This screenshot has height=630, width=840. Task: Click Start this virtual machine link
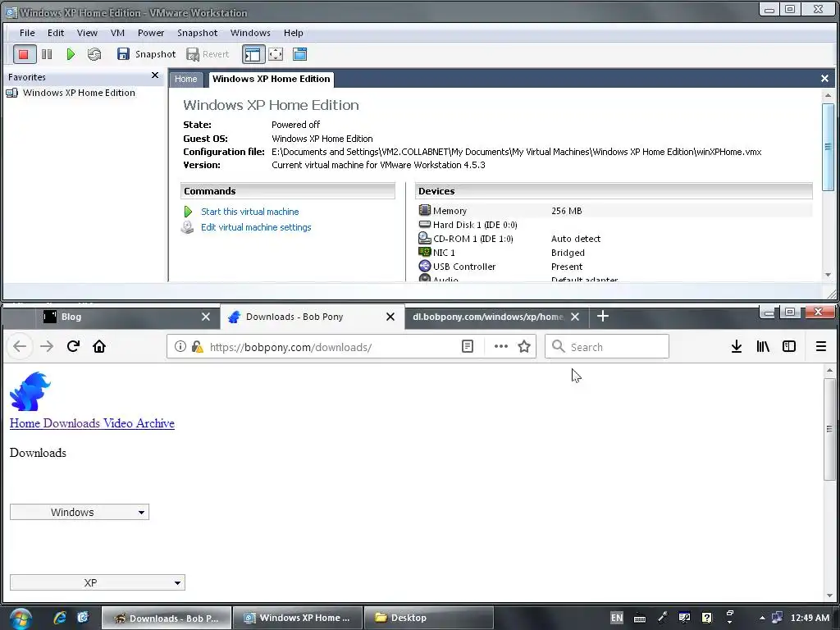tap(249, 212)
